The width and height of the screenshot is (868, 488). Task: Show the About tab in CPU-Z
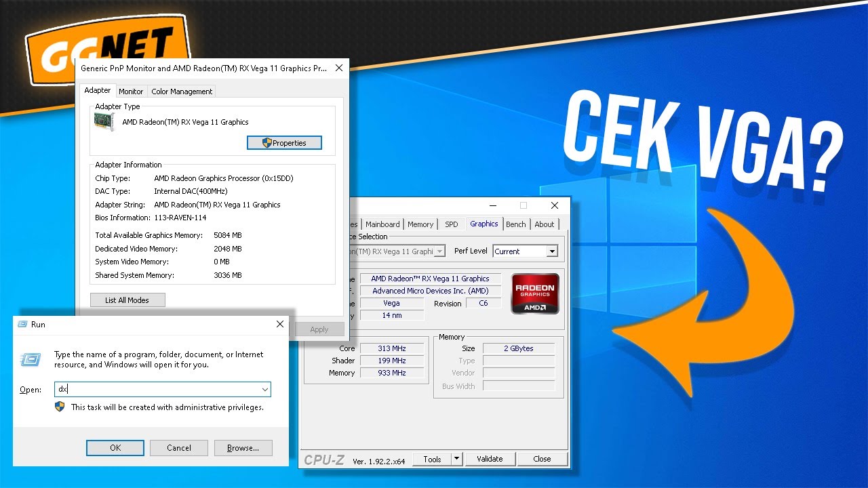(x=545, y=224)
